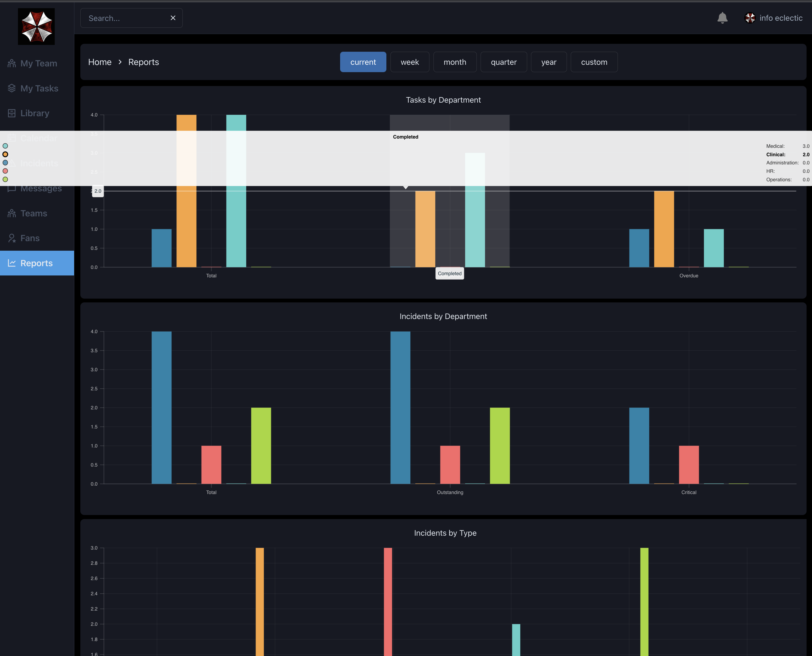The width and height of the screenshot is (812, 656).
Task: Click the green legend color dot
Action: pos(5,179)
